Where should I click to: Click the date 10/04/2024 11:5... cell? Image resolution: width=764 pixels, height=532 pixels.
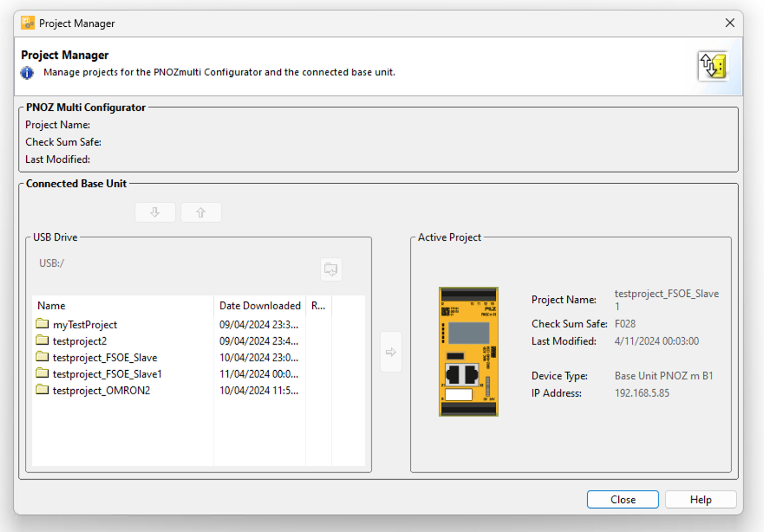click(x=259, y=391)
